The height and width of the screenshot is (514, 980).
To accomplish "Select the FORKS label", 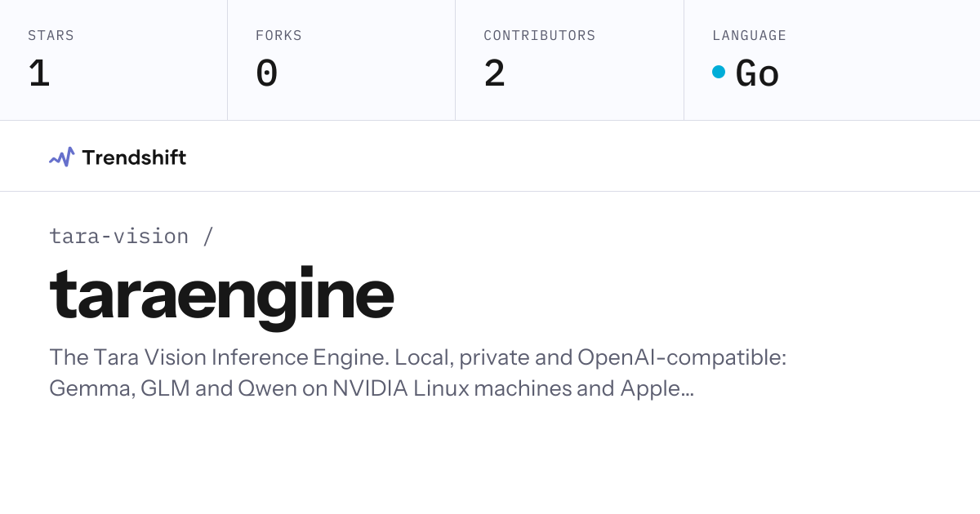I will 278,36.
